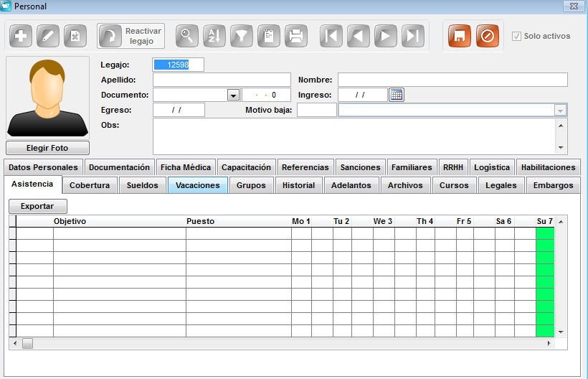Click the Su 7 column header
This screenshot has height=379, width=588.
click(545, 221)
